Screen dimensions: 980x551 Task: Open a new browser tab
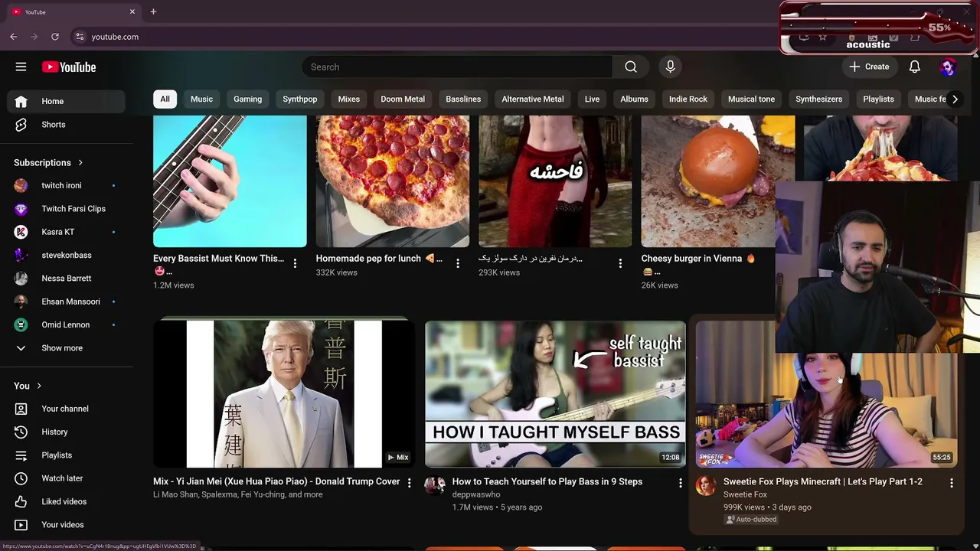[x=153, y=11]
